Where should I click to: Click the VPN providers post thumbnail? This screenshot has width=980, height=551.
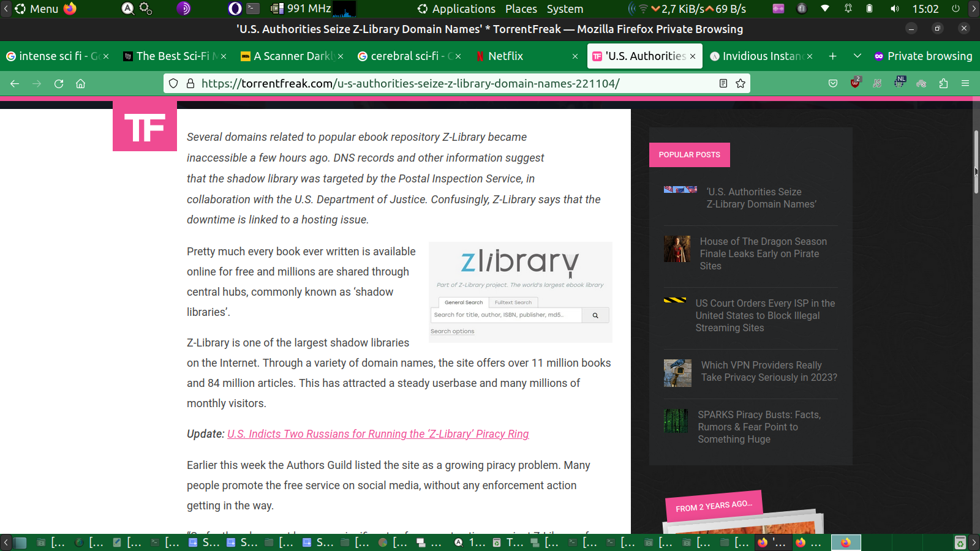click(x=677, y=373)
